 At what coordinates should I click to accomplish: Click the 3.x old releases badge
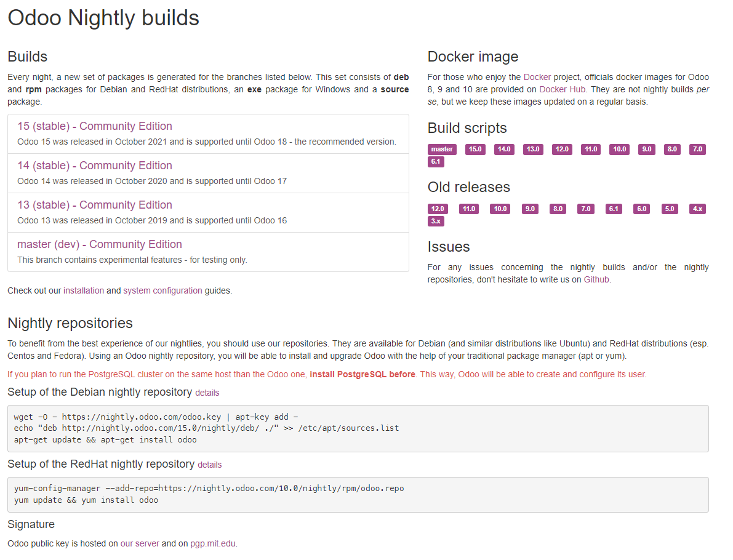click(x=436, y=221)
